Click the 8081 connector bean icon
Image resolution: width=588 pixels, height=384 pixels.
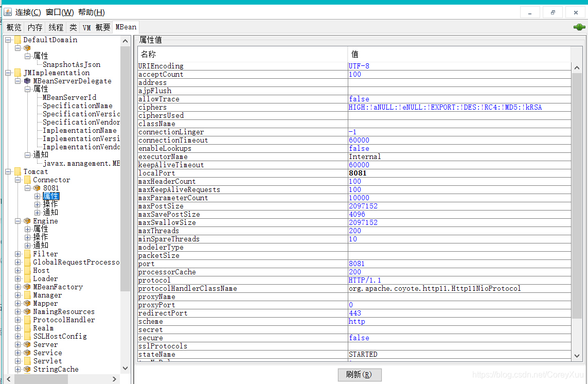pyautogui.click(x=37, y=188)
